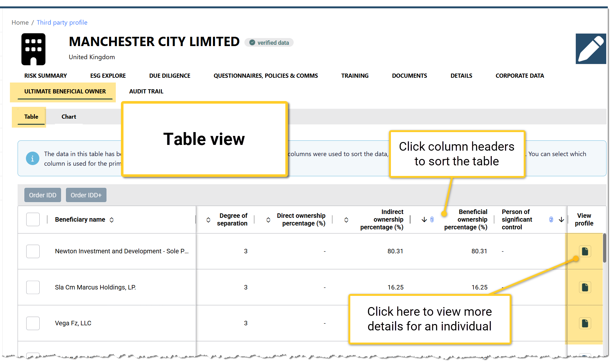This screenshot has height=364, width=611.
Task: Open the Corporate Data tab
Action: [520, 76]
